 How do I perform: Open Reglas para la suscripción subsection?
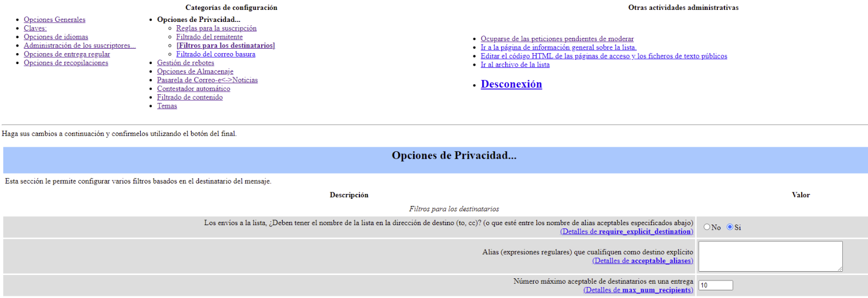coord(216,28)
